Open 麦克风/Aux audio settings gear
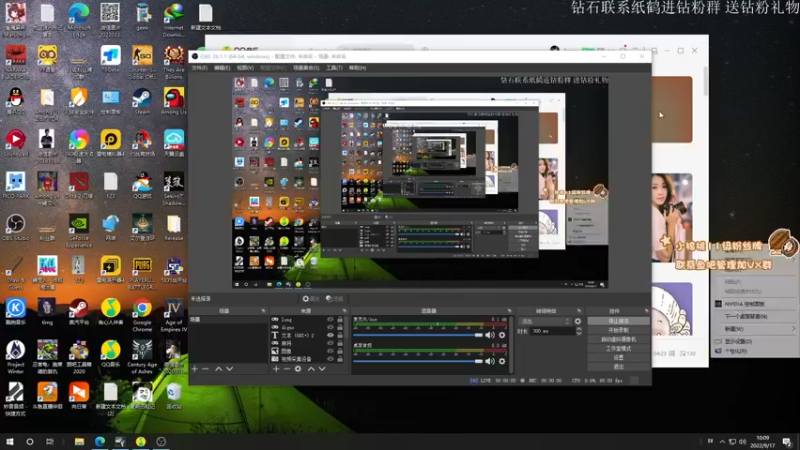 [x=502, y=335]
